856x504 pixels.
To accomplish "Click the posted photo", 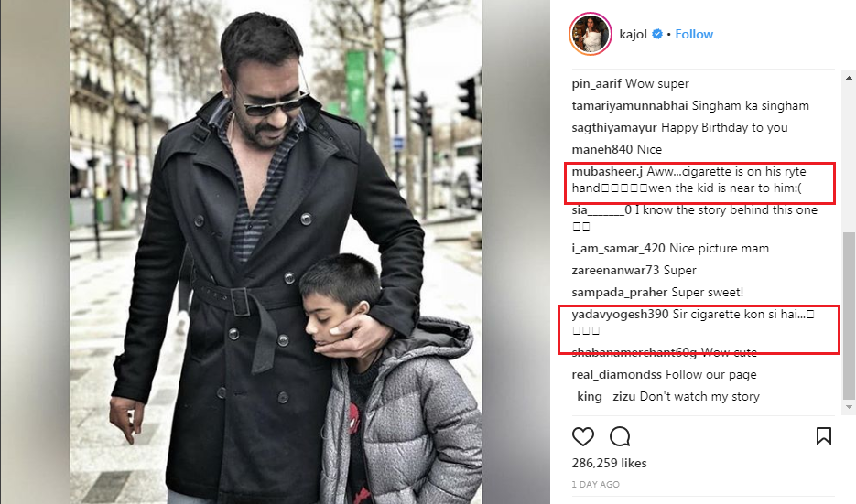I will [276, 252].
